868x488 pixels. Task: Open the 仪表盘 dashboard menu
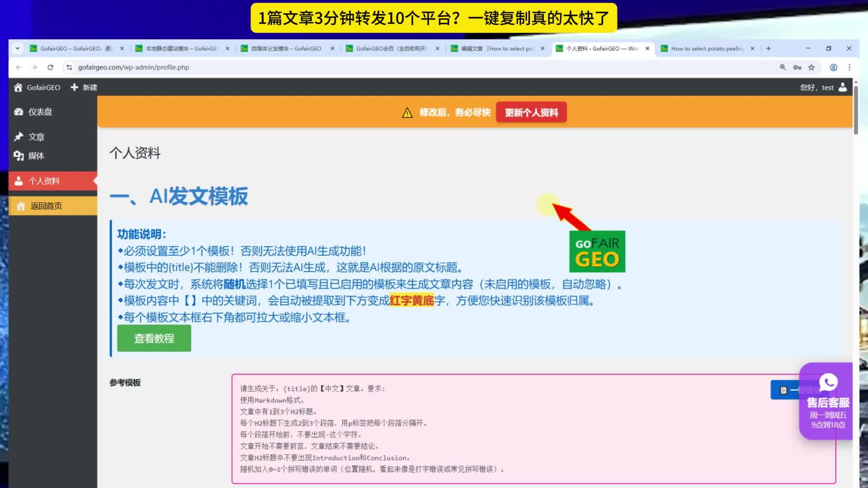point(40,112)
